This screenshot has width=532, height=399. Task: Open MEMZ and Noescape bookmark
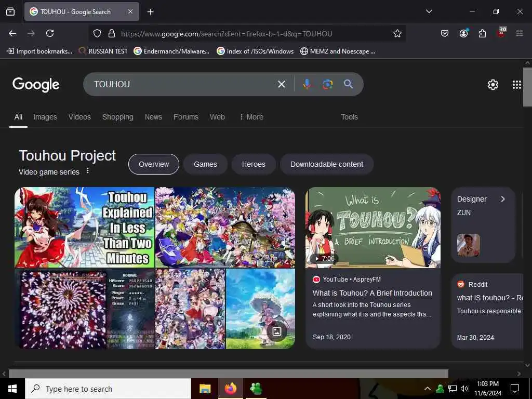pyautogui.click(x=338, y=51)
